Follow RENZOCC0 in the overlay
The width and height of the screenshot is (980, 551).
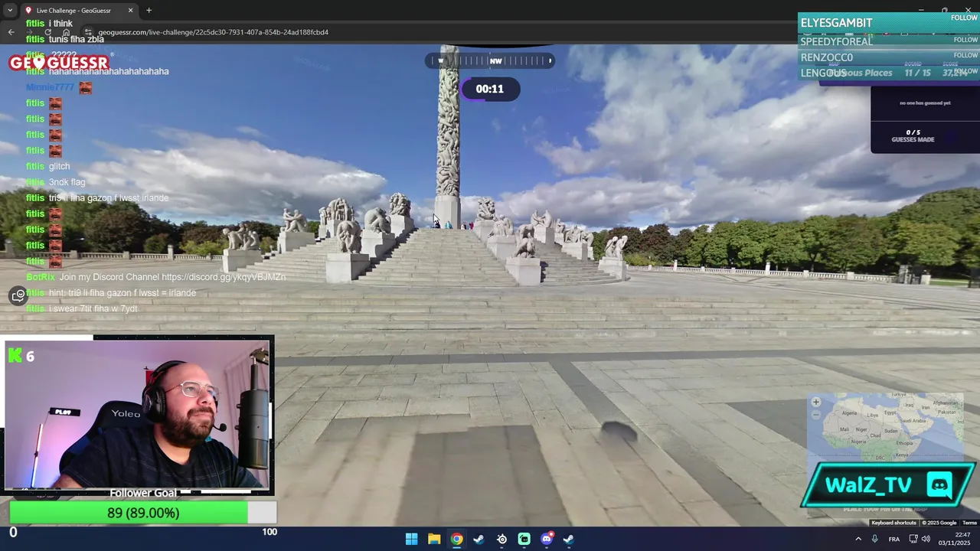click(x=965, y=55)
